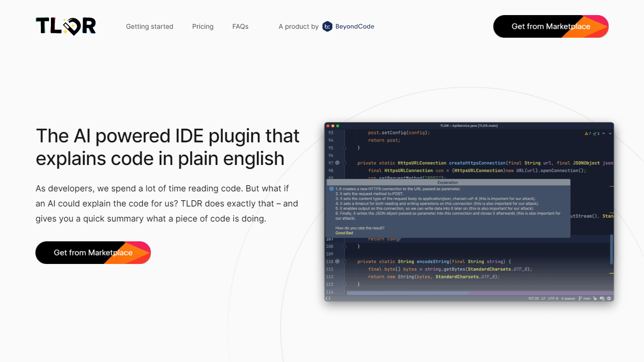Open the main git branch widget
The width and height of the screenshot is (644, 362).
point(585,298)
